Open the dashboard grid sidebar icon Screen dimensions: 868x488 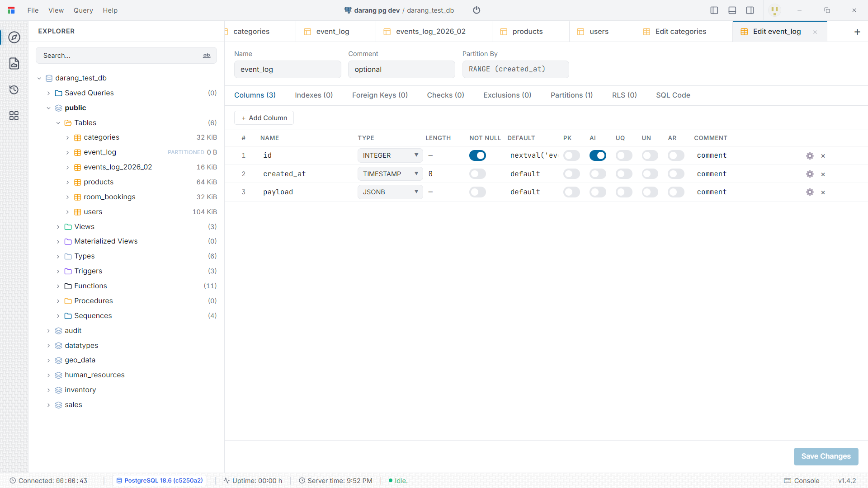tap(14, 116)
